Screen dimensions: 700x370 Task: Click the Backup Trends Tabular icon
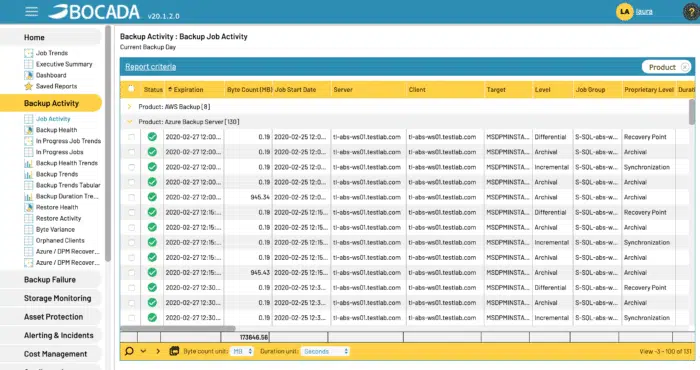[x=29, y=185]
